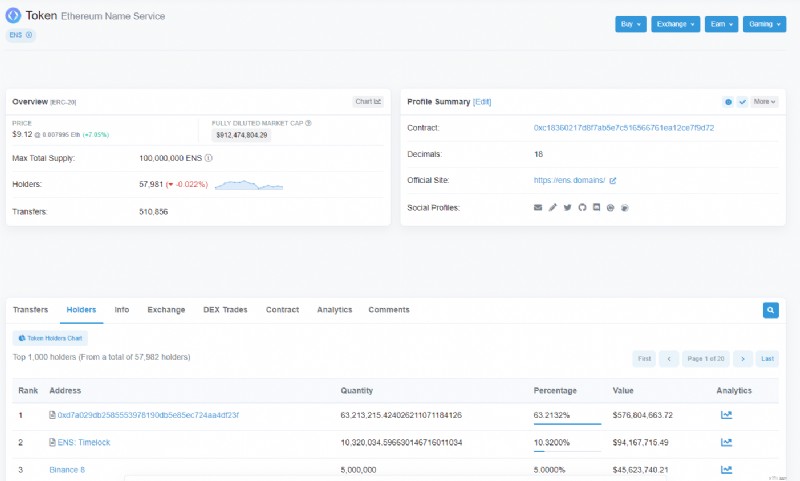800x481 pixels.
Task: Click the ENS token logo icon
Action: (x=13, y=15)
